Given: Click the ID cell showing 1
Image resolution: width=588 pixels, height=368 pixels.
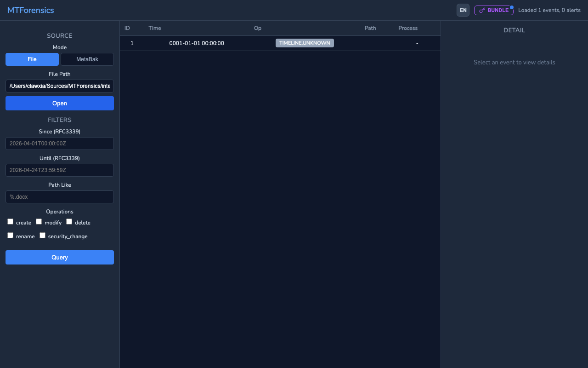Looking at the screenshot, I should (x=132, y=43).
